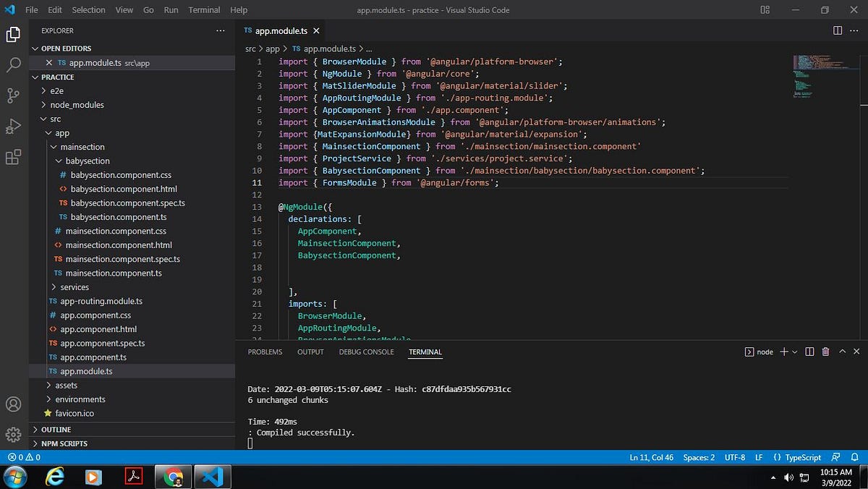Viewport: 868px width, 489px height.
Task: Open the Terminal menu
Action: click(x=204, y=10)
